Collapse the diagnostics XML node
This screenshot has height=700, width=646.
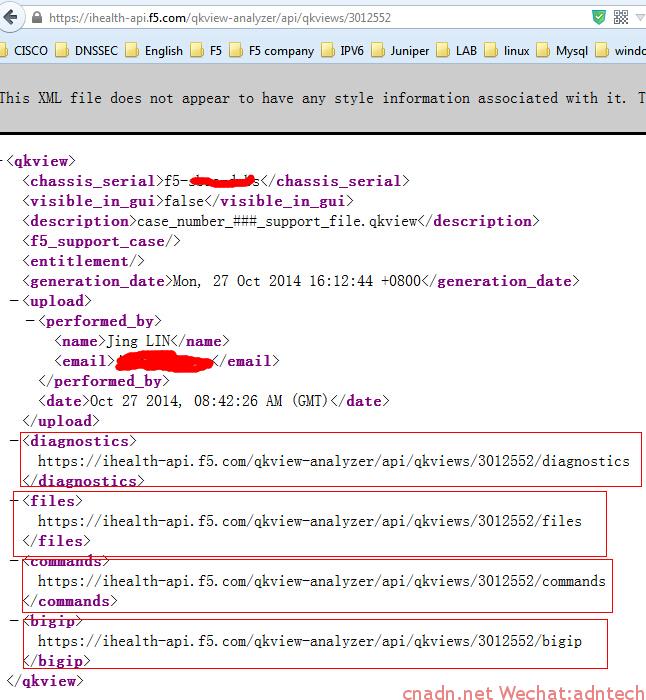tap(14, 441)
